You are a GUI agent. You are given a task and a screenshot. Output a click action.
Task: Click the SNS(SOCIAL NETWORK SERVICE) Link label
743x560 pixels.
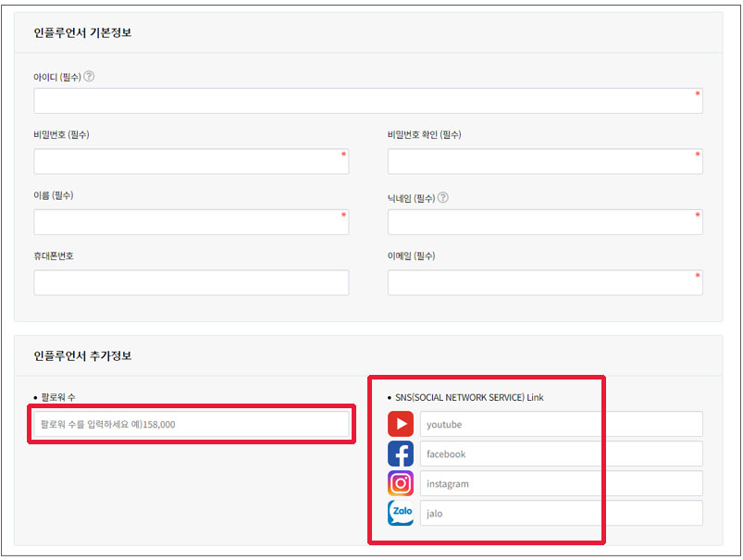(x=469, y=397)
